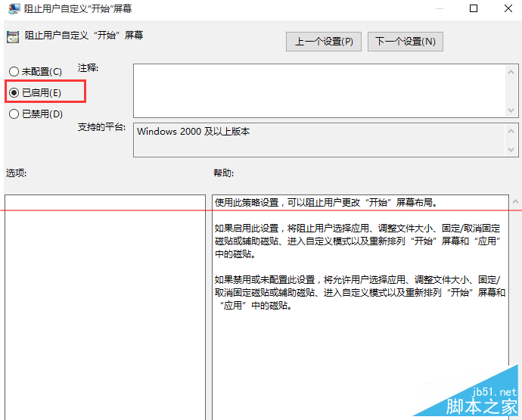Click the supported platform scroll up arrow

(x=511, y=131)
